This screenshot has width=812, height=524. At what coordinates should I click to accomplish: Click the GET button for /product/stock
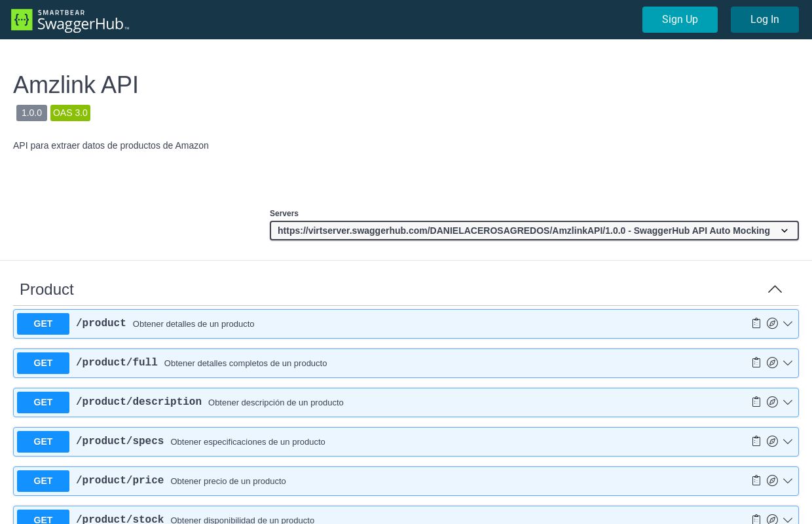pyautogui.click(x=43, y=517)
